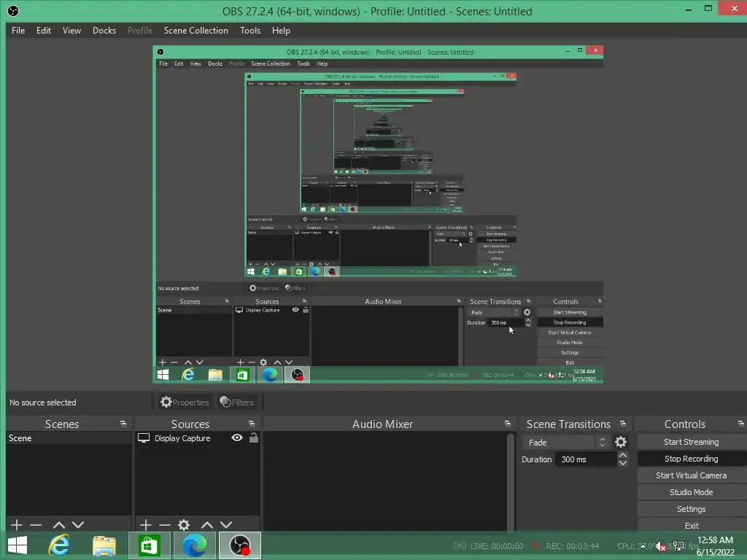
Task: Open OBS Settings
Action: [692, 509]
